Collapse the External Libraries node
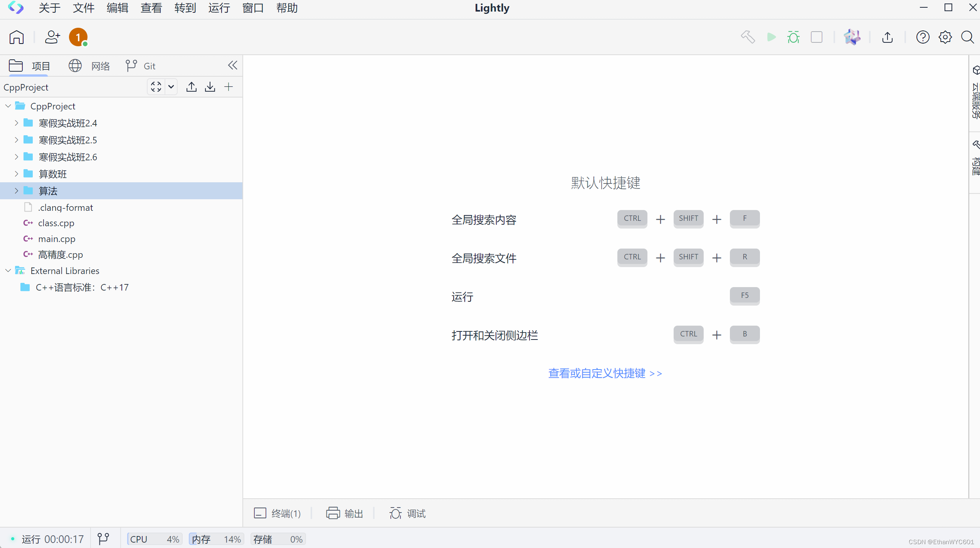Viewport: 980px width, 548px height. click(8, 271)
